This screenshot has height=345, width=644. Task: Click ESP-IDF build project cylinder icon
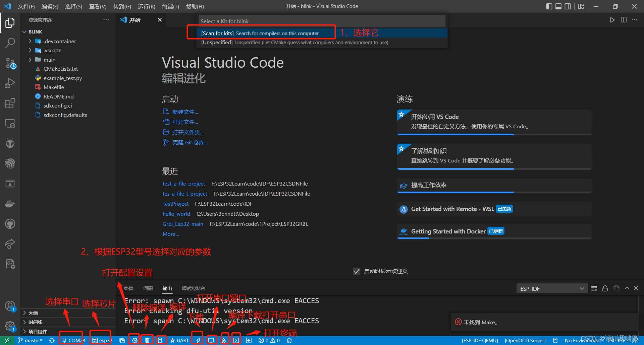pyautogui.click(x=160, y=340)
